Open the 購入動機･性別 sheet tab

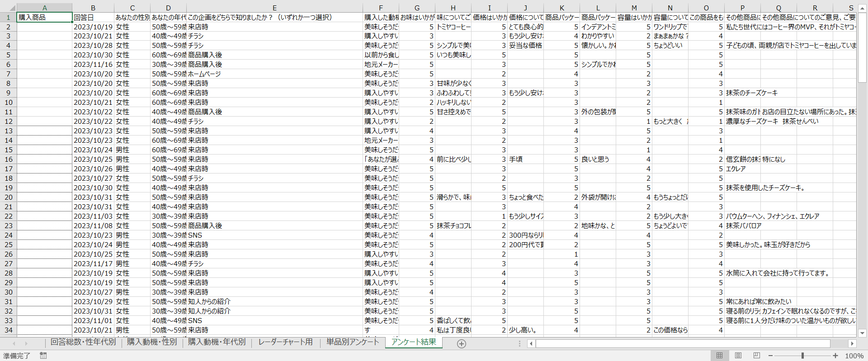(152, 342)
